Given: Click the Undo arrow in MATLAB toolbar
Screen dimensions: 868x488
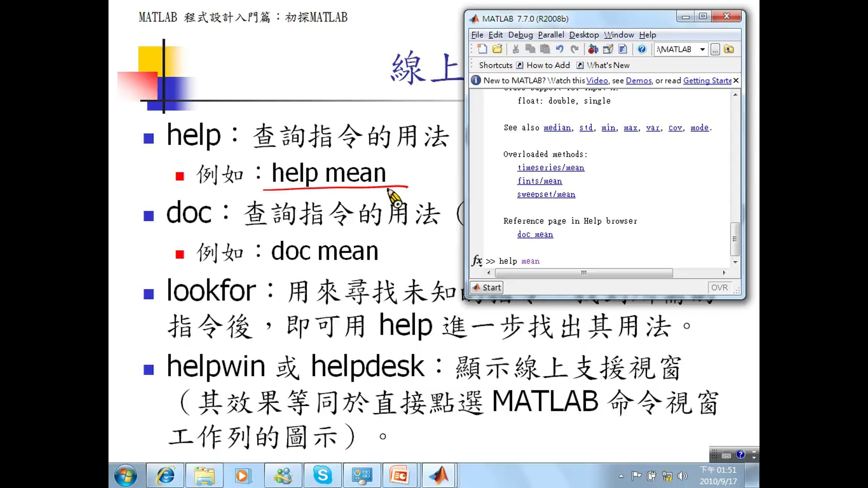Looking at the screenshot, I should pyautogui.click(x=560, y=49).
